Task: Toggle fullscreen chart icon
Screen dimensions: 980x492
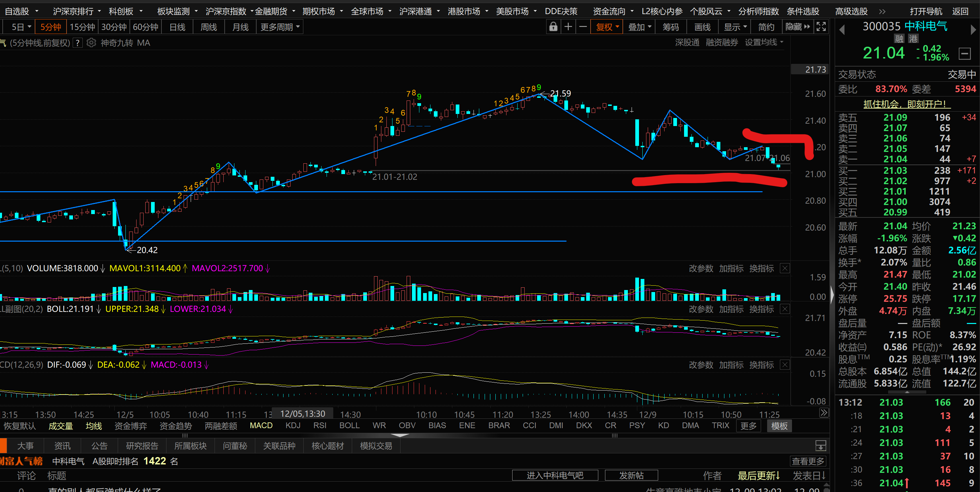Action: (x=821, y=27)
